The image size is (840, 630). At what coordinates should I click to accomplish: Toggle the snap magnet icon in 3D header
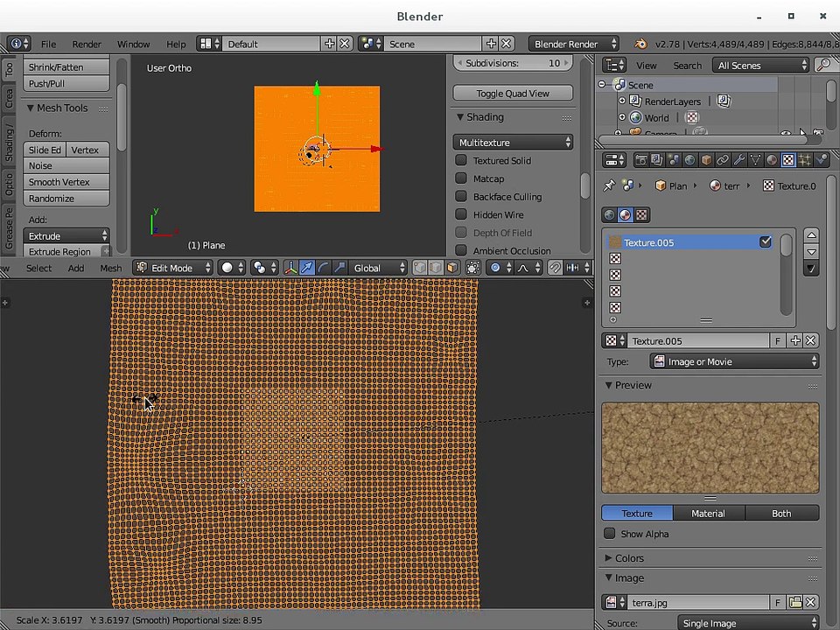(x=555, y=268)
